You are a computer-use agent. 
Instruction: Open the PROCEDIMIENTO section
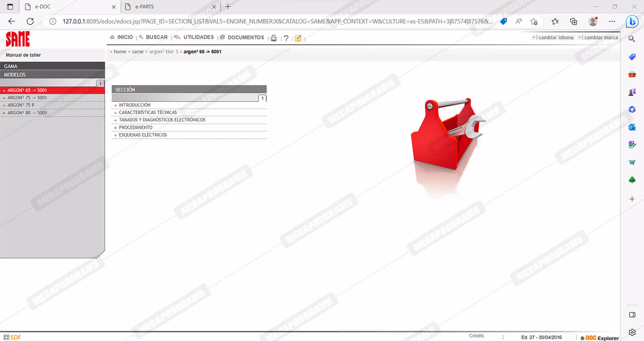tap(136, 127)
